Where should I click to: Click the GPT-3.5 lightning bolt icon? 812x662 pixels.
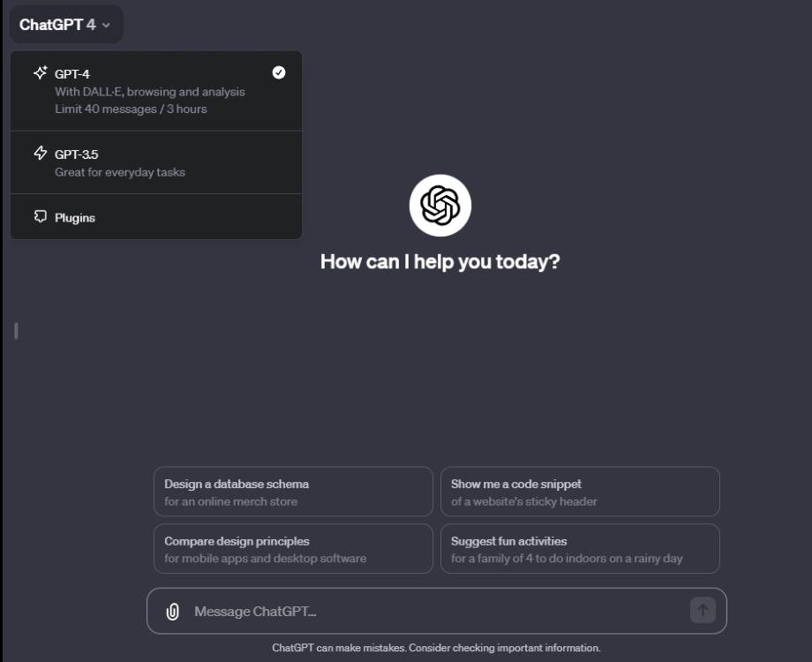[x=41, y=153]
